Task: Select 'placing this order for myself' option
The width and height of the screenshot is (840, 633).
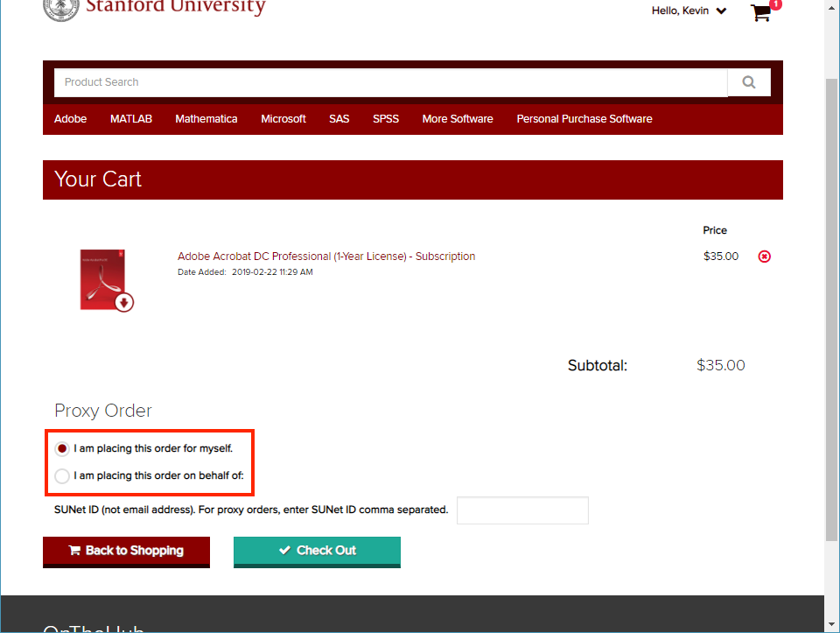Action: (62, 448)
